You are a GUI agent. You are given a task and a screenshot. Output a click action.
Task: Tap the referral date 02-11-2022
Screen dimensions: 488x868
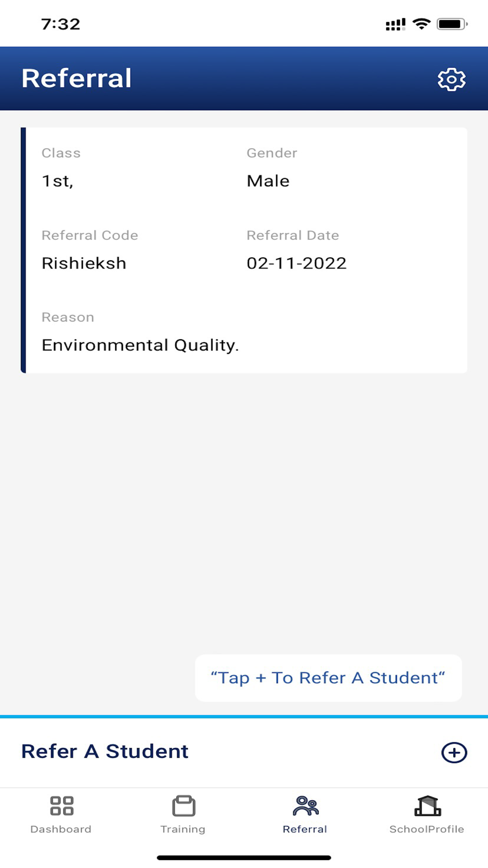(x=296, y=263)
